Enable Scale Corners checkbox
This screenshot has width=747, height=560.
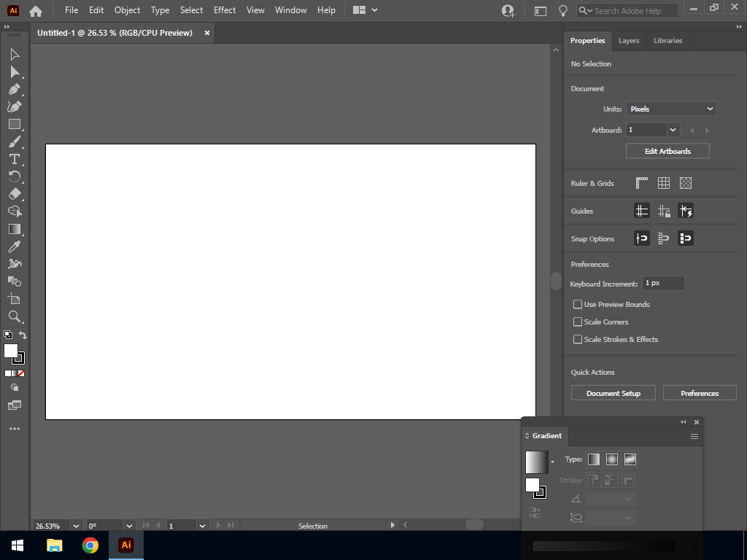click(x=578, y=322)
